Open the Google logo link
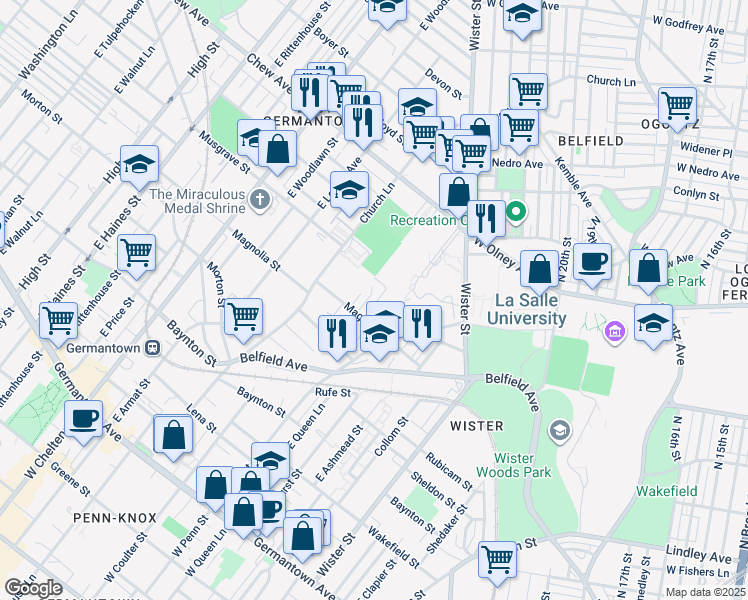This screenshot has height=600, width=748. pyautogui.click(x=33, y=588)
